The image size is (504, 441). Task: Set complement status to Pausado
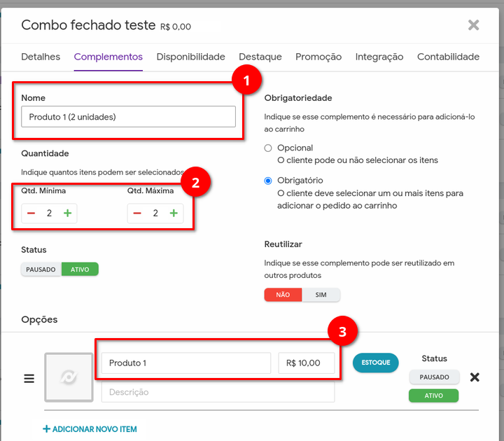pos(41,269)
